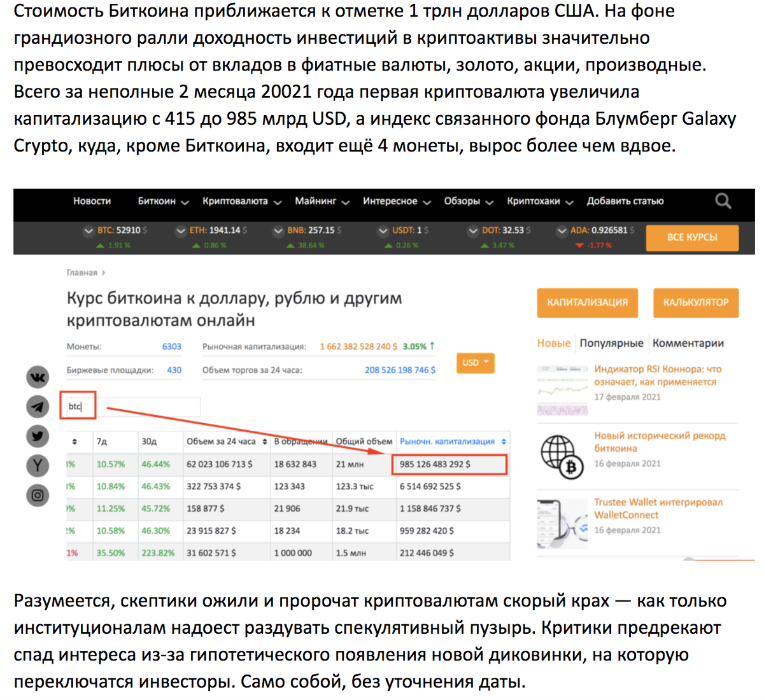Open Trustee Wallet article thumbnail
The image size is (764, 700).
click(x=562, y=523)
